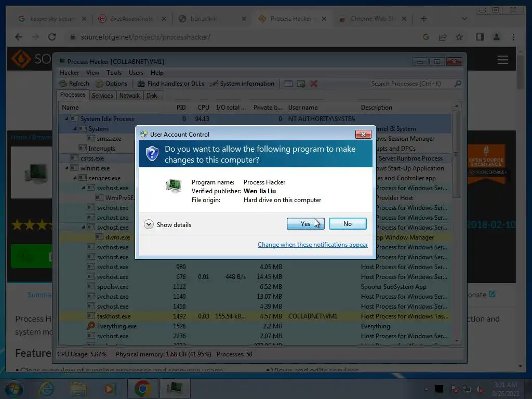Click Refresh in the Process Hacker toolbar
The height and width of the screenshot is (399, 532).
(74, 84)
